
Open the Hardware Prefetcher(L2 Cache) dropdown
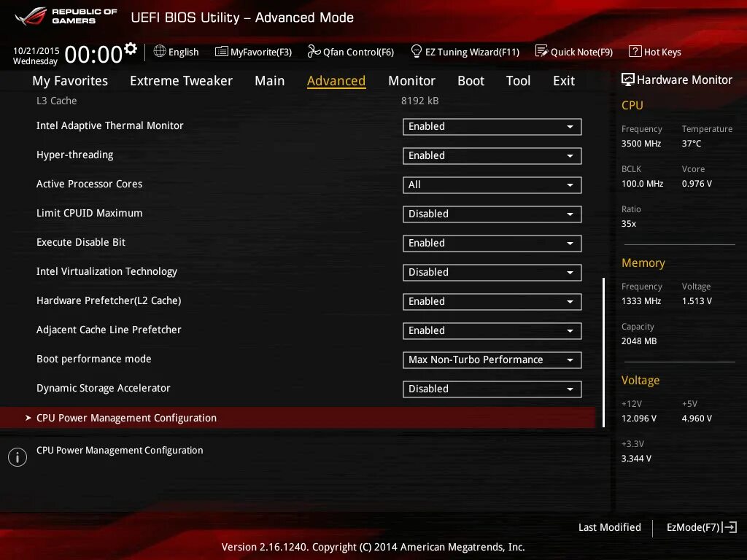(492, 301)
